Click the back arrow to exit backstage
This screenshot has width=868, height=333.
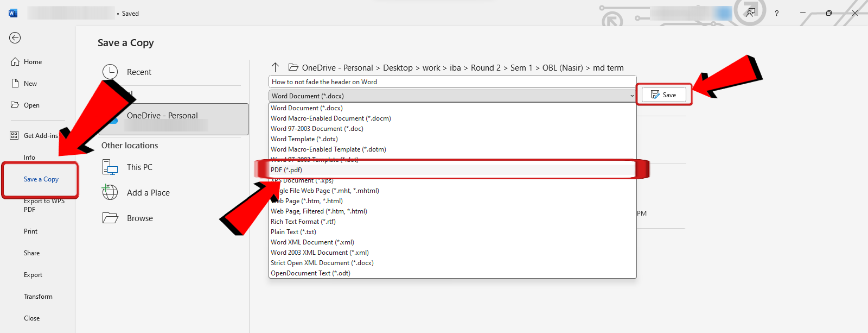pos(15,37)
